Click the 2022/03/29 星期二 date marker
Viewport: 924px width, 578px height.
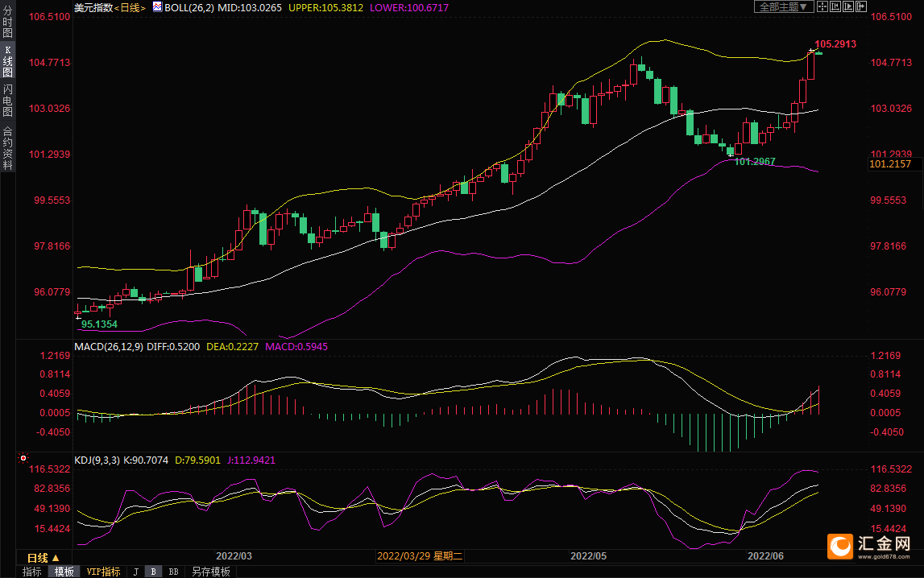(x=420, y=556)
